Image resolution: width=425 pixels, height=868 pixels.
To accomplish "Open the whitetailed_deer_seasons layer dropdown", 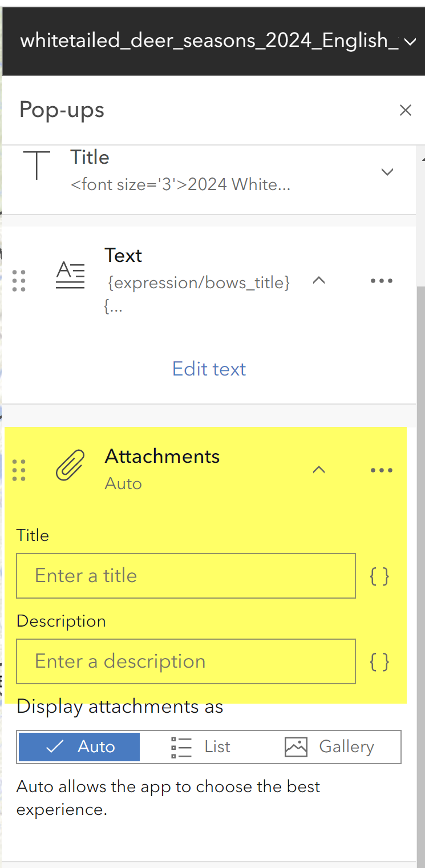I will click(x=410, y=41).
